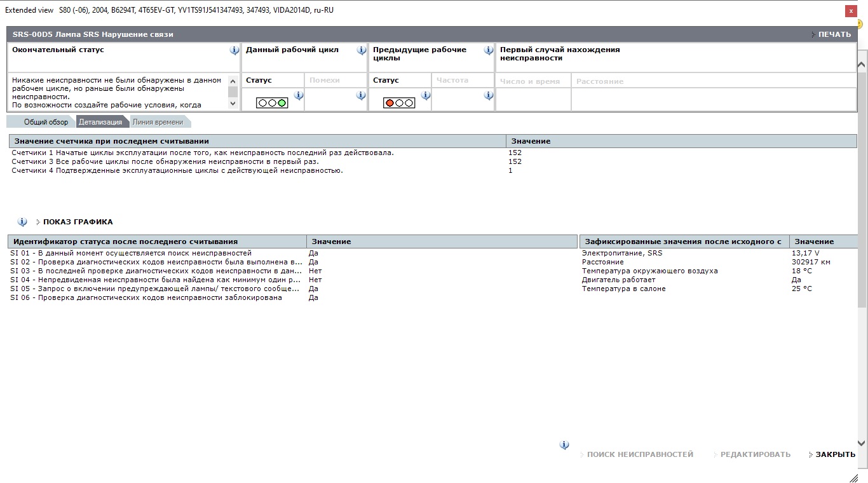Click ЗАКРЫТЬ to close the view

[x=835, y=454]
